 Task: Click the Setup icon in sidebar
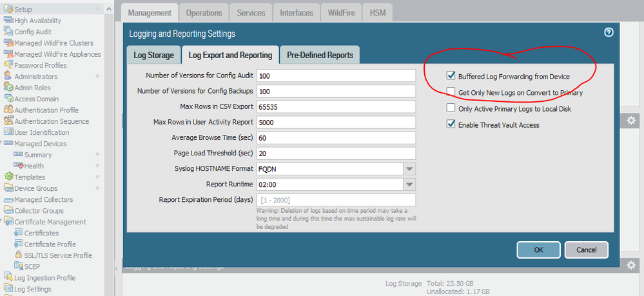click(8, 9)
